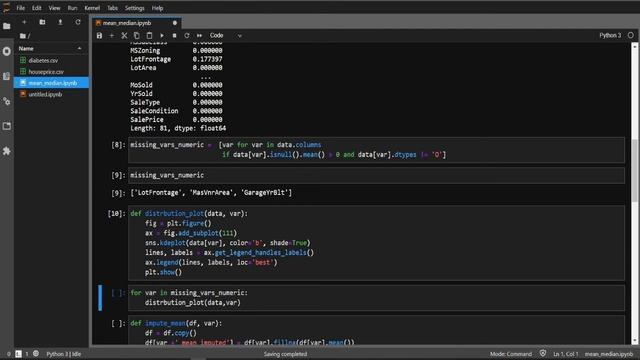Click the JupyterLab logo icon
The image size is (640, 360).
(6, 7)
